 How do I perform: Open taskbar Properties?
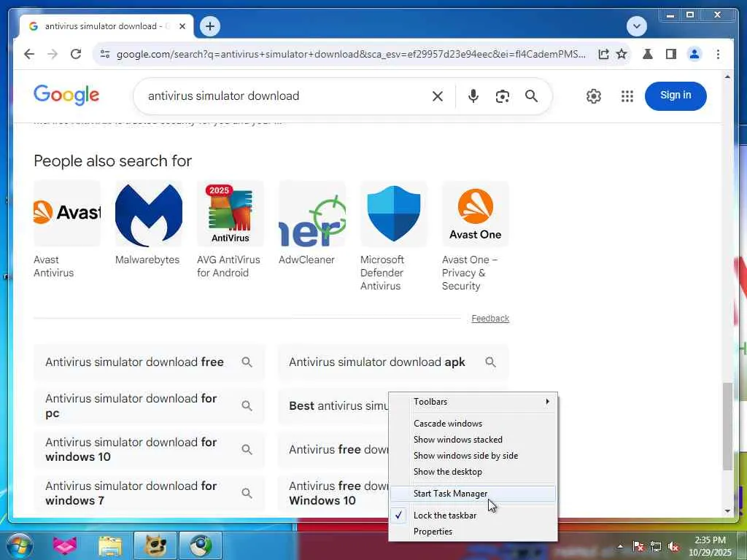473,532
